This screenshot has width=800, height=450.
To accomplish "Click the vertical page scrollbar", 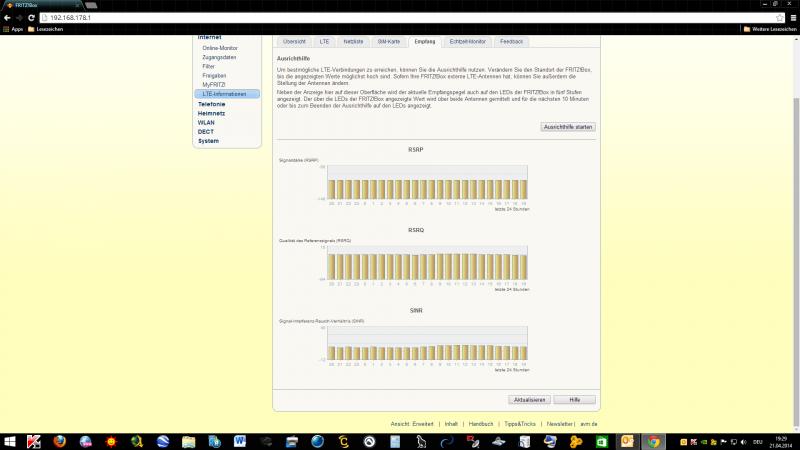I will (x=796, y=263).
